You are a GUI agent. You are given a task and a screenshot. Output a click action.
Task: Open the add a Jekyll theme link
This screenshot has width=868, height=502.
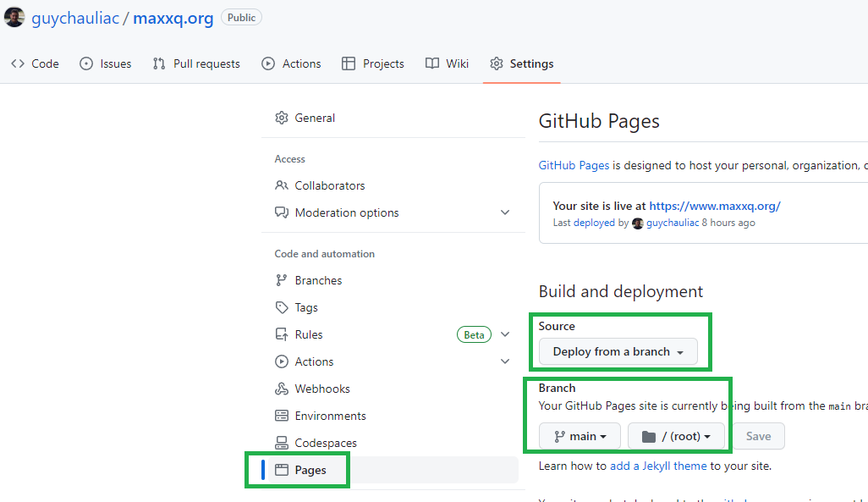(x=658, y=466)
